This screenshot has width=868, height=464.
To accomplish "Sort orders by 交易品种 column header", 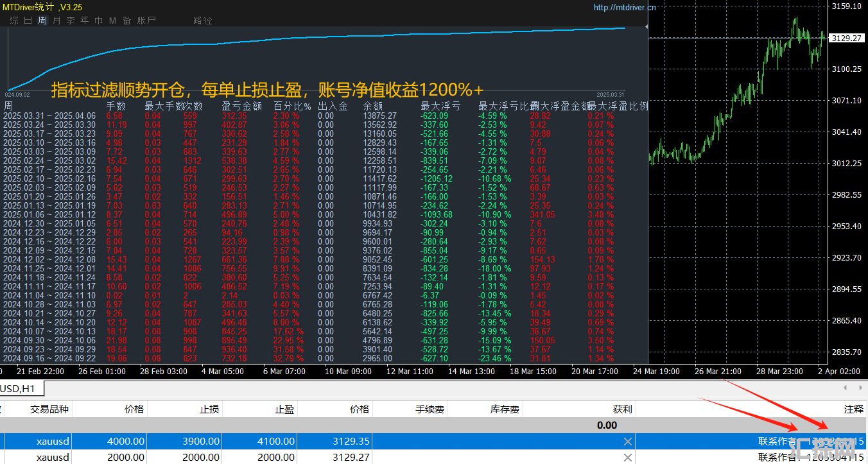I will tap(49, 409).
